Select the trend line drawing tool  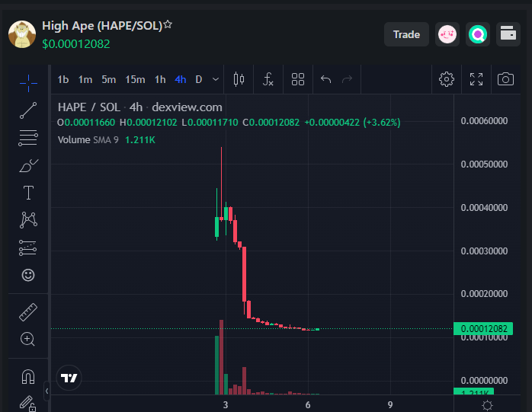pyautogui.click(x=28, y=110)
